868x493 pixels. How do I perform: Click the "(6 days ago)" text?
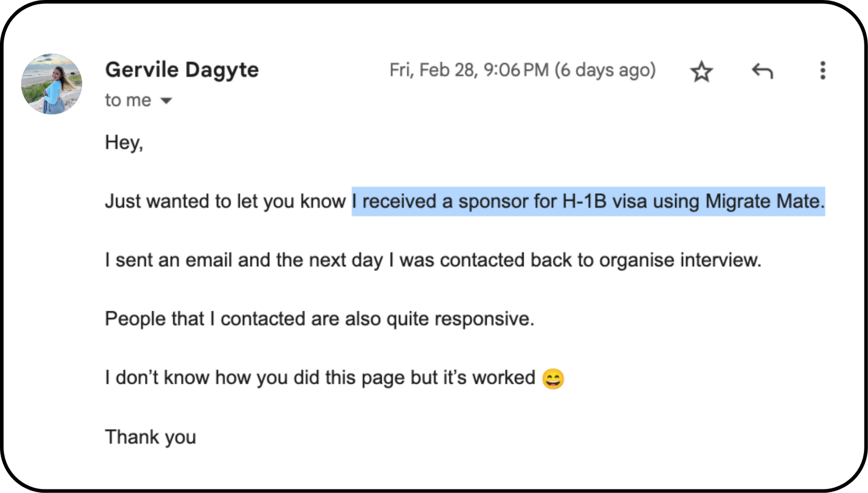click(605, 70)
